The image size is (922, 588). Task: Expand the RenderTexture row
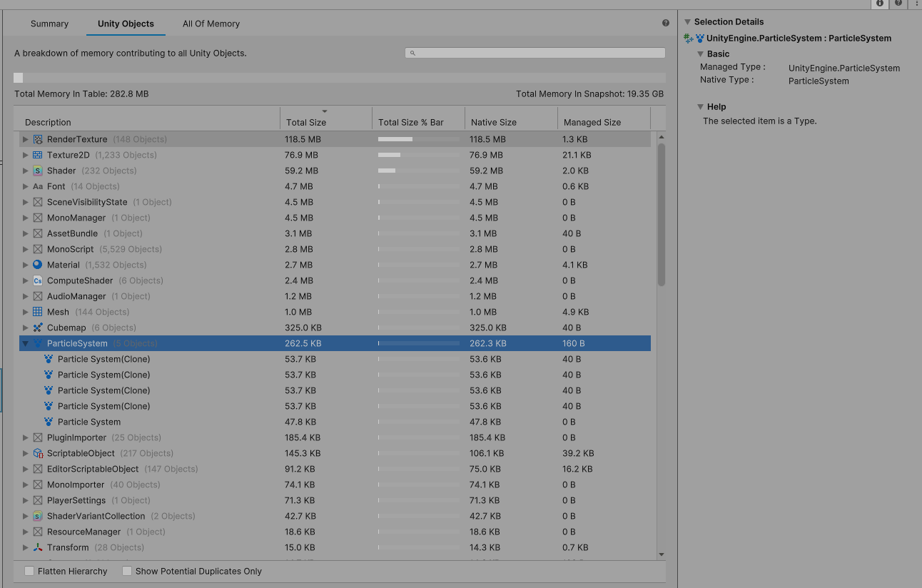[26, 139]
